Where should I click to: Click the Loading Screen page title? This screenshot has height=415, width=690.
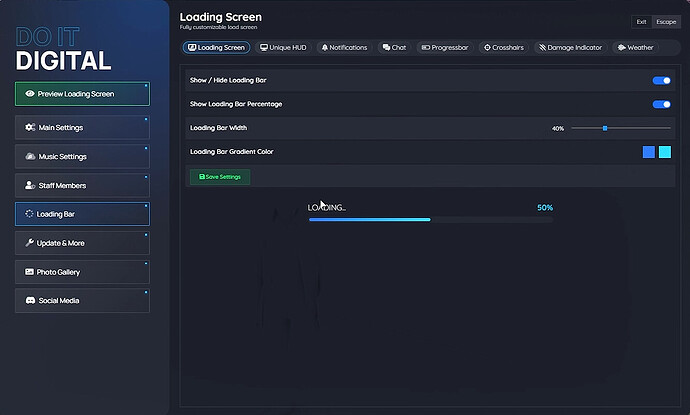click(220, 17)
